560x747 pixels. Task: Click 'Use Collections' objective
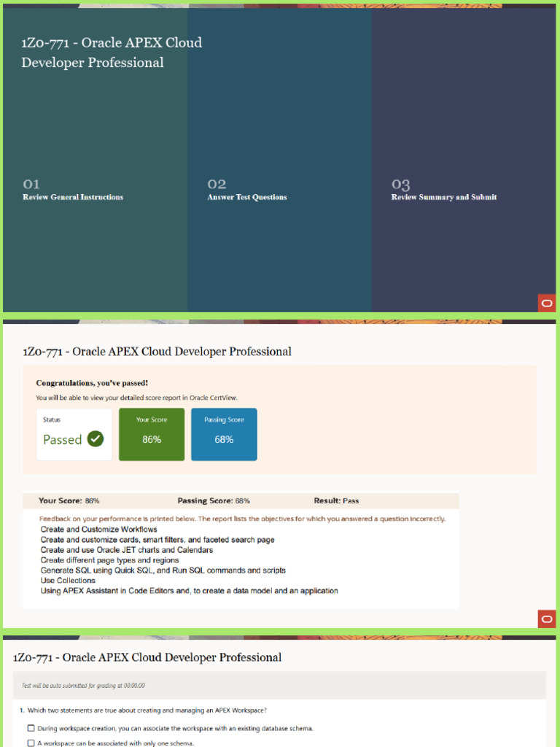(68, 580)
